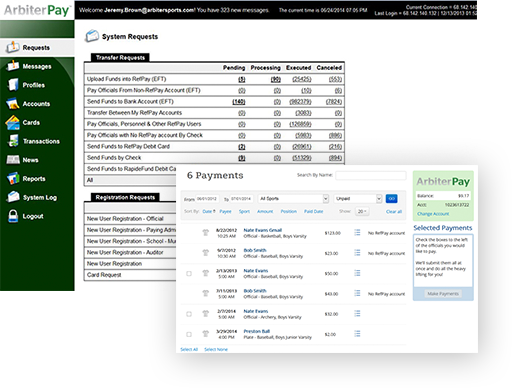
Task: Check the box for Nate Evans $32.00 payment
Action: pos(189,314)
